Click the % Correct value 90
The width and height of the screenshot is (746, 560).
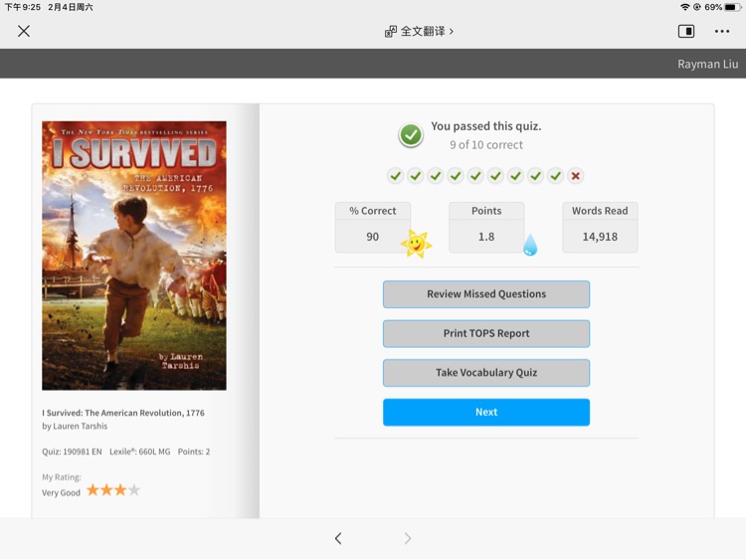[x=373, y=237]
